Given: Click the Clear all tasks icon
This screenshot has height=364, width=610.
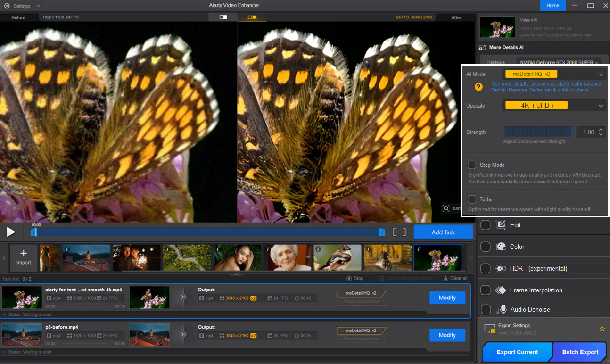Looking at the screenshot, I should tap(446, 278).
